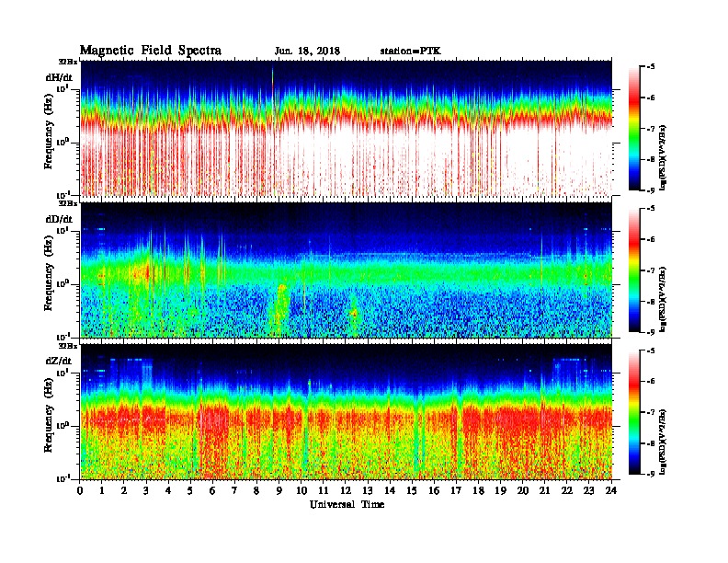The width and height of the screenshot is (728, 563).
Task: Click hour tick label "6" on time axis
Action: [x=212, y=490]
